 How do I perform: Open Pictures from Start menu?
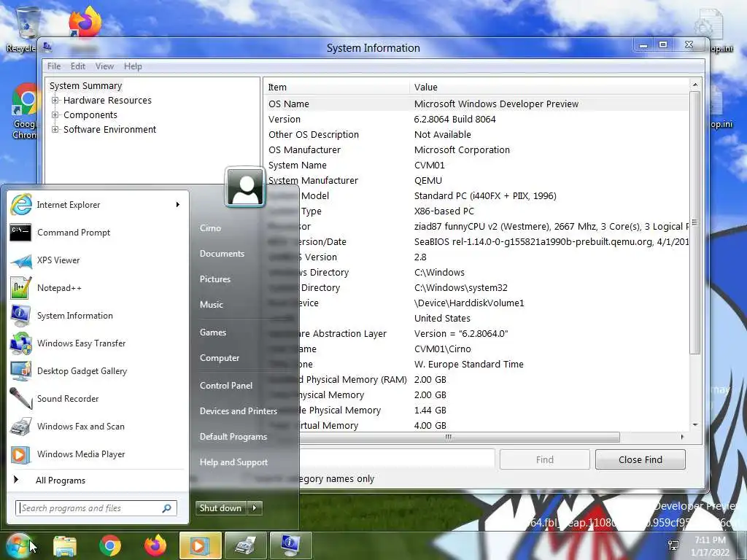coord(215,279)
